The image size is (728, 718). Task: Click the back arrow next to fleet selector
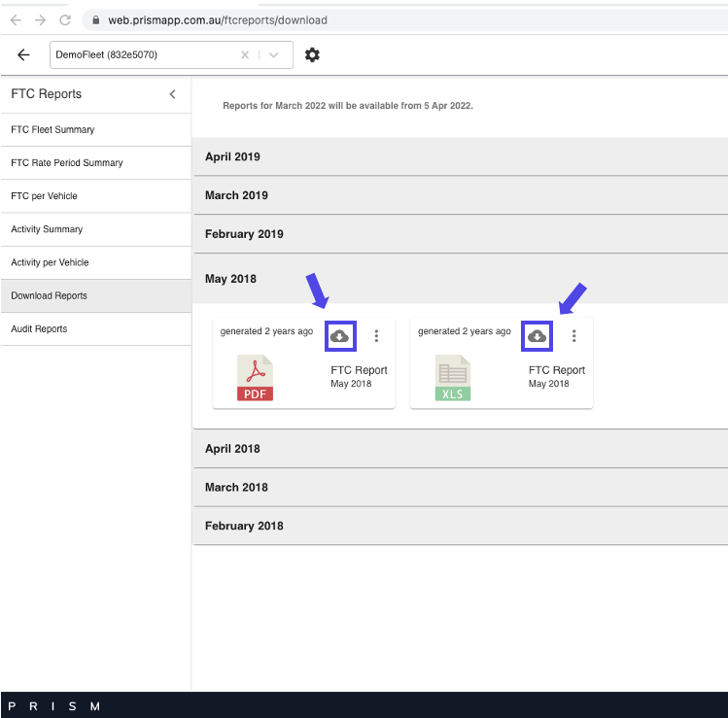tap(24, 55)
